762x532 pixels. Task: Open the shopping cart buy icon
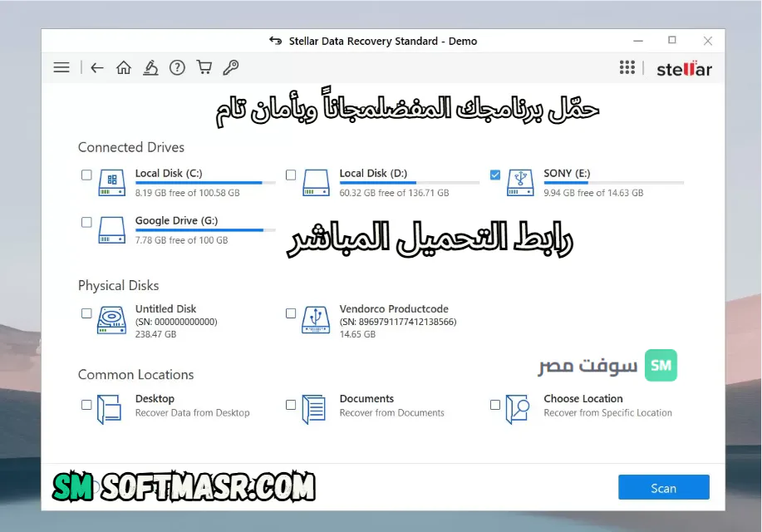click(204, 67)
